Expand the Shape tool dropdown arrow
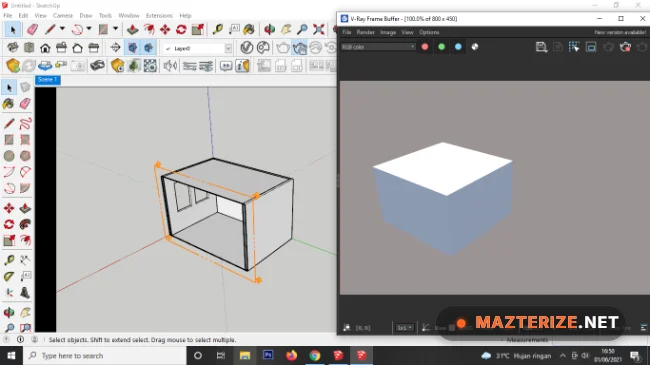650x365 pixels. pyautogui.click(x=116, y=29)
